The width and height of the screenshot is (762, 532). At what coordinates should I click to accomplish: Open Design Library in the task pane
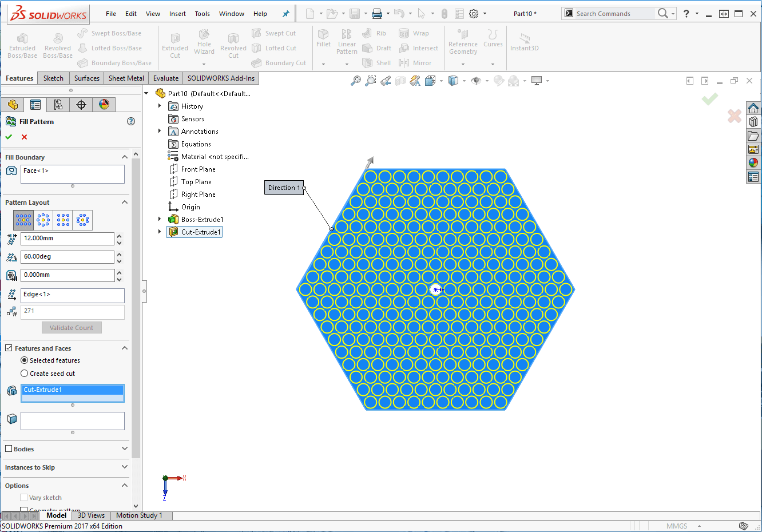753,121
